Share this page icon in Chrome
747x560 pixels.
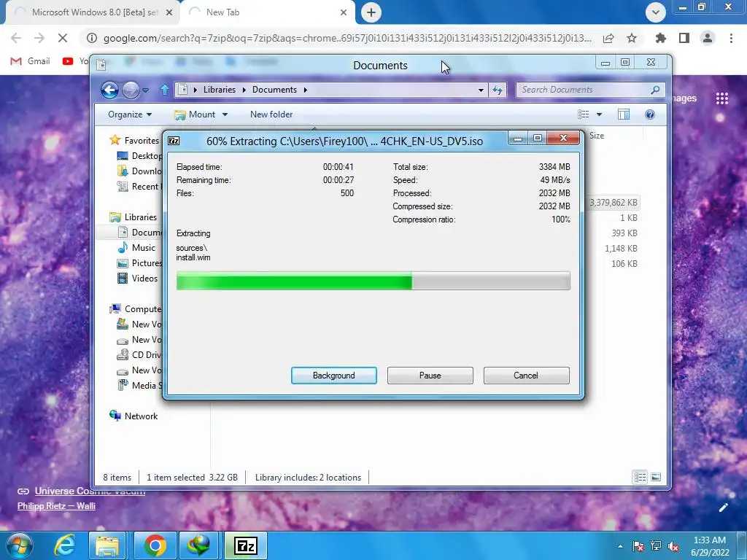coord(608,38)
